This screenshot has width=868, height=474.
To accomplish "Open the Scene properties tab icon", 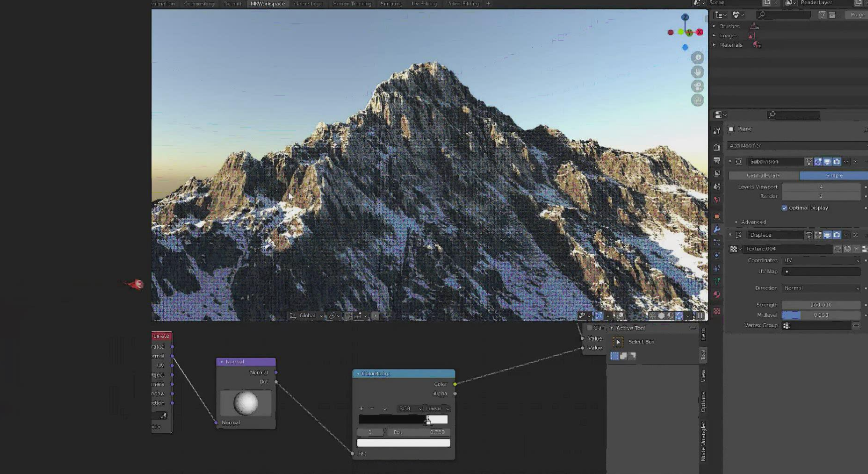I will click(717, 187).
